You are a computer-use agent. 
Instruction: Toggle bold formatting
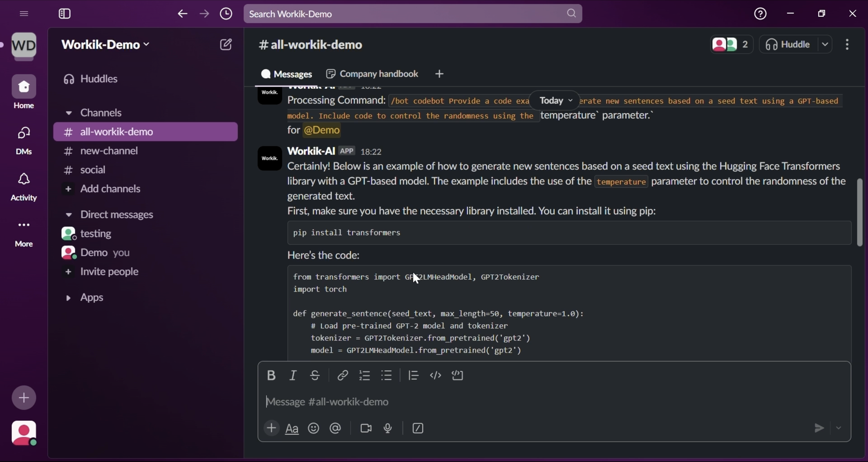272,376
